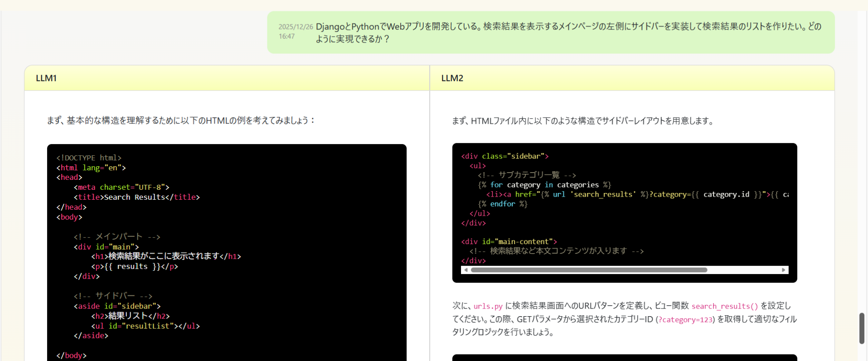
Task: Click the left arrow of the code scrollbar
Action: (466, 270)
